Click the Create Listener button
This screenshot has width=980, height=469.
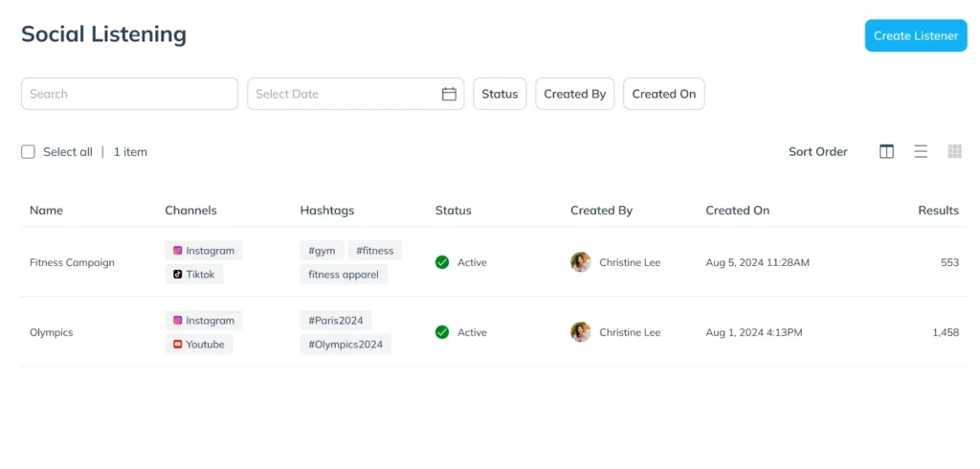[916, 35]
